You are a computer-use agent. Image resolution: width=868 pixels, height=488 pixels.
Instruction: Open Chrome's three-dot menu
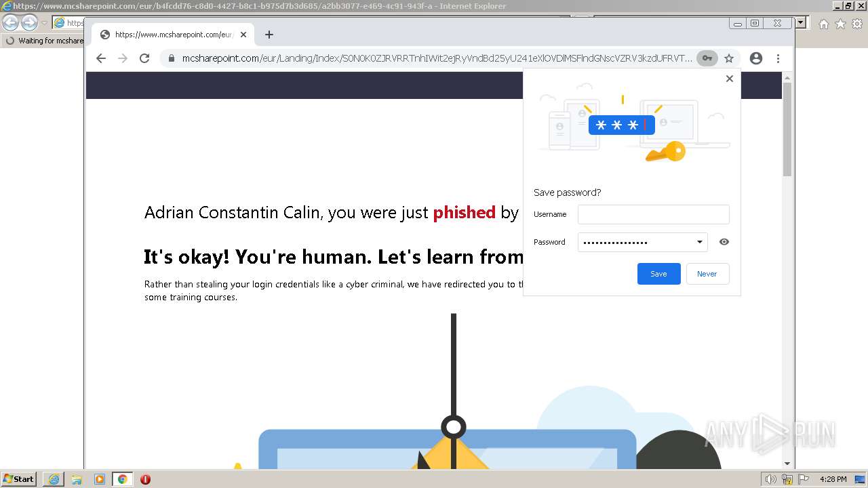778,58
